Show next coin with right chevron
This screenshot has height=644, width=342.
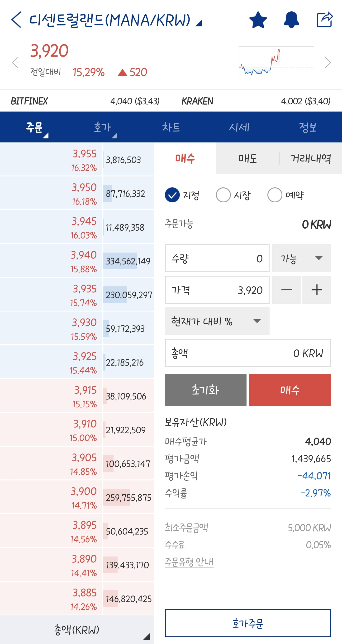tap(328, 63)
